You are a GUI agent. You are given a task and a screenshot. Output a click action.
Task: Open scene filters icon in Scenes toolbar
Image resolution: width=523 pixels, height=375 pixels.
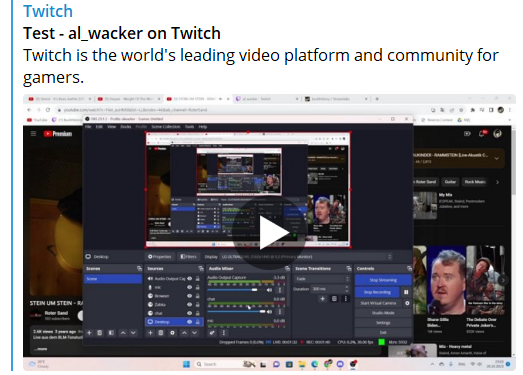pyautogui.click(x=111, y=333)
